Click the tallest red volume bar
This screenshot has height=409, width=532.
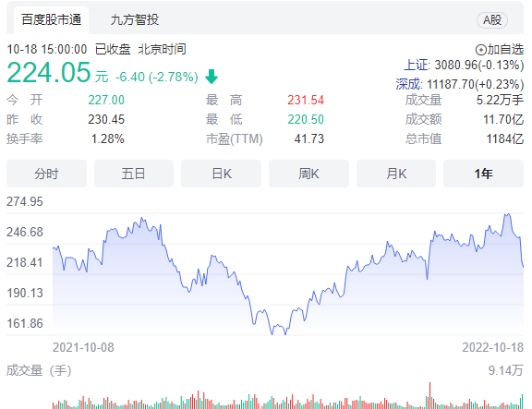click(429, 395)
